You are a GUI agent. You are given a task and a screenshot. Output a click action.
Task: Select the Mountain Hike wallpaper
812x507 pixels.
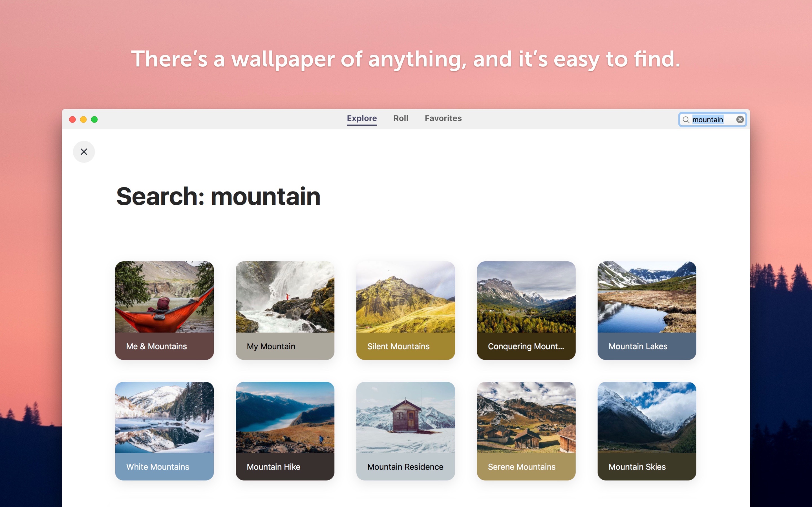pos(285,431)
